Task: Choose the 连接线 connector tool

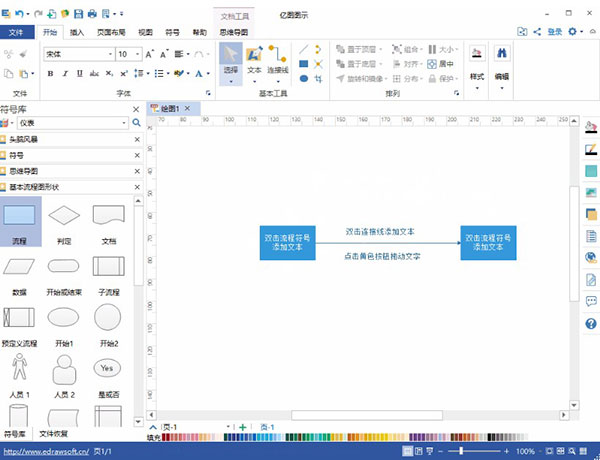Action: (x=279, y=58)
